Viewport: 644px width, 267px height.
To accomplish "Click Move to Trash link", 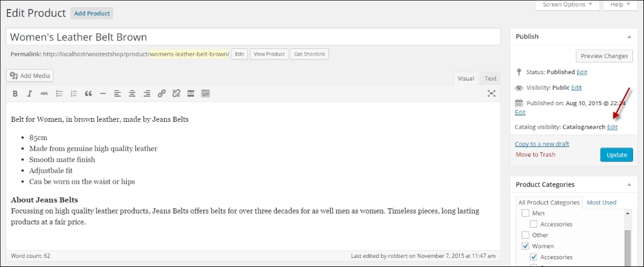I will pyautogui.click(x=536, y=155).
